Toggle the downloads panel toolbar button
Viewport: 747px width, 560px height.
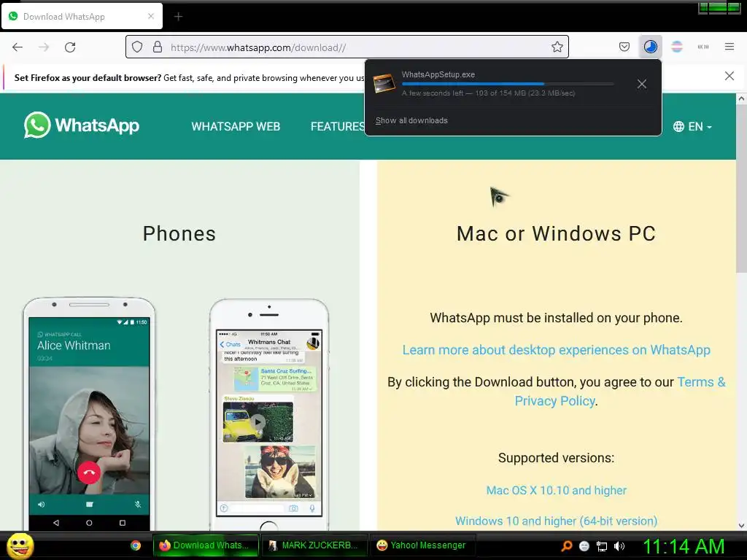point(650,47)
